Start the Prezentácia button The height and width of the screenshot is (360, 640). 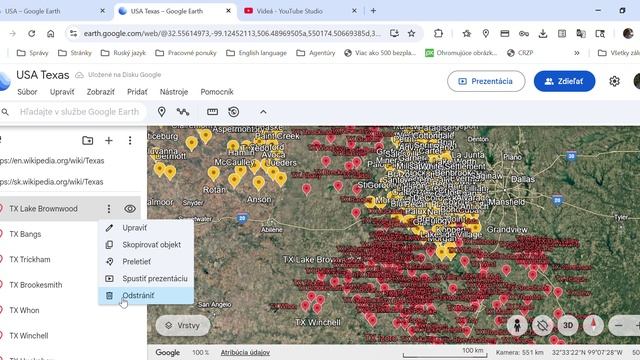[486, 81]
